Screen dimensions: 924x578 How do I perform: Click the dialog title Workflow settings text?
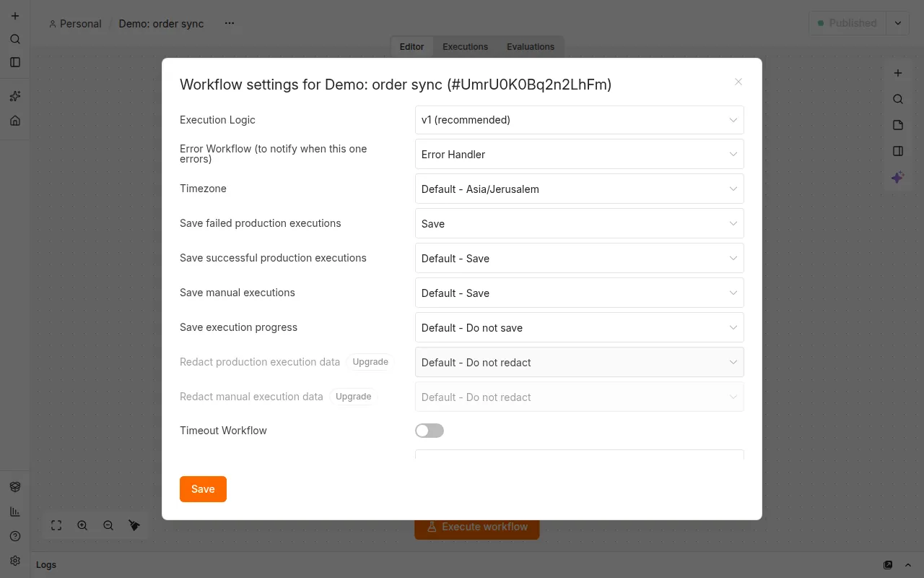(x=396, y=85)
